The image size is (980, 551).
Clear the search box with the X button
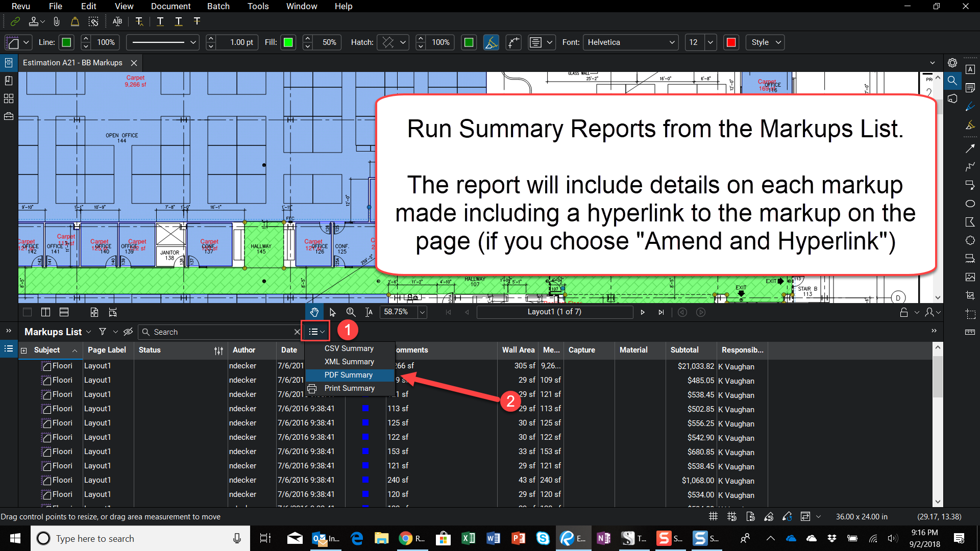point(297,332)
